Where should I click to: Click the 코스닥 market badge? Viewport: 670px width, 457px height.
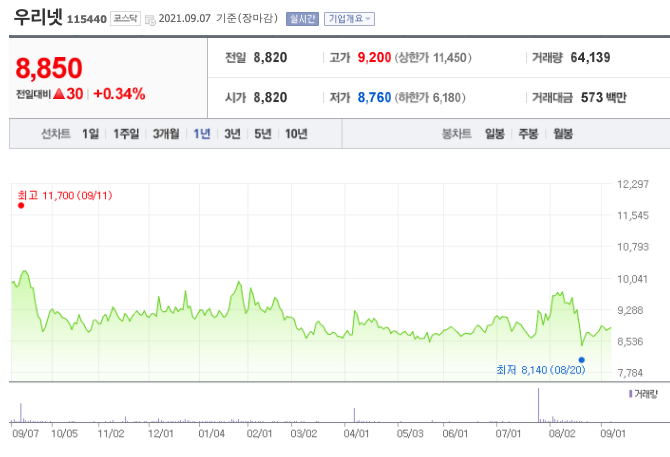(125, 18)
